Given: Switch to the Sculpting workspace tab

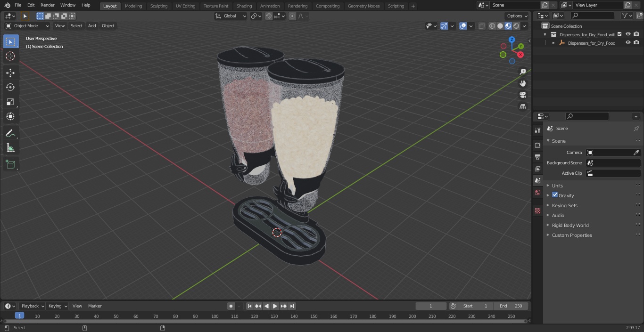Looking at the screenshot, I should coord(159,6).
